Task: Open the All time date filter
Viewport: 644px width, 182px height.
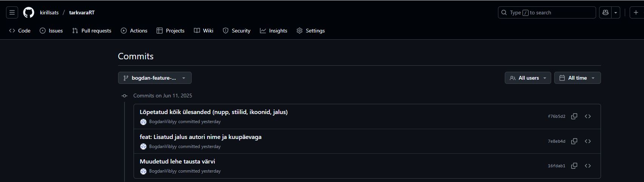Action: [x=577, y=78]
